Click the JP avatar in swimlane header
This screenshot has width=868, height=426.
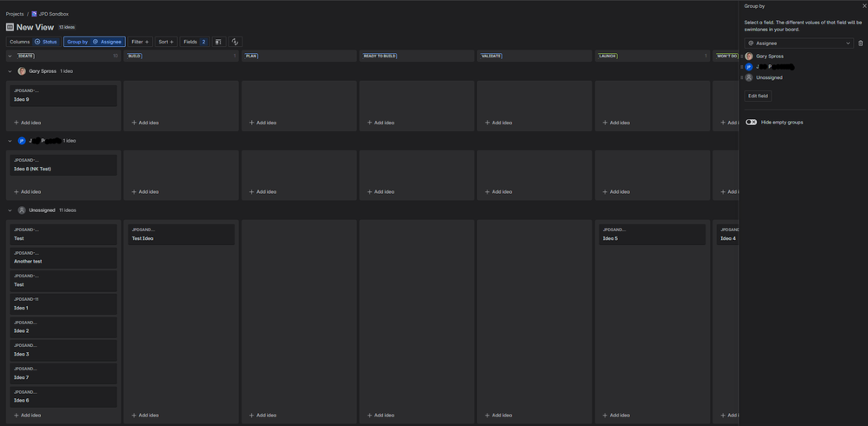point(22,141)
